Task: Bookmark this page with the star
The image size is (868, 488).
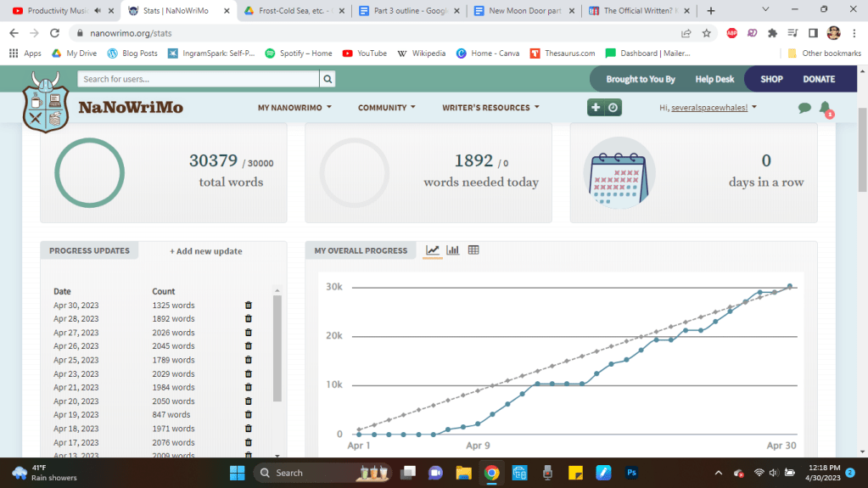Action: pyautogui.click(x=706, y=33)
